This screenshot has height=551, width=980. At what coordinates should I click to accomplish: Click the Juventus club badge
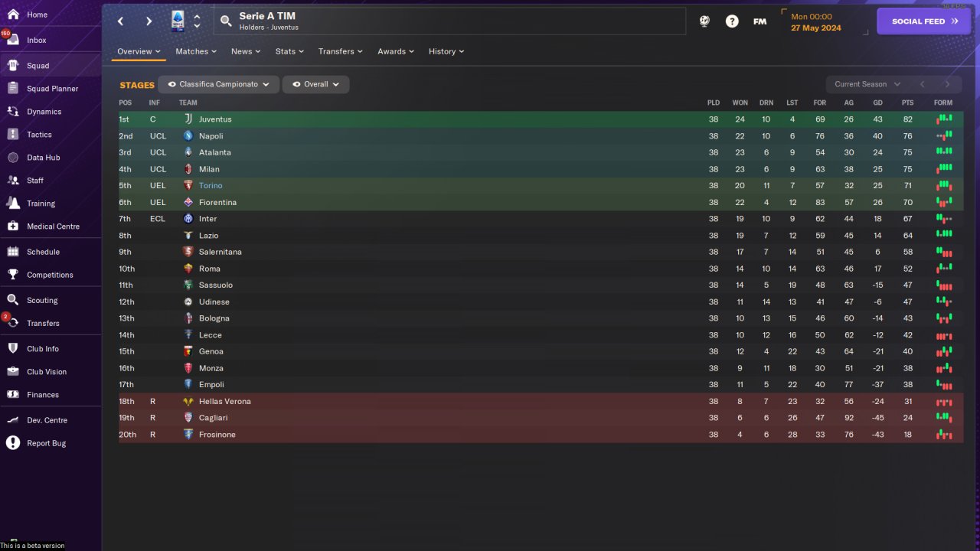coord(188,119)
